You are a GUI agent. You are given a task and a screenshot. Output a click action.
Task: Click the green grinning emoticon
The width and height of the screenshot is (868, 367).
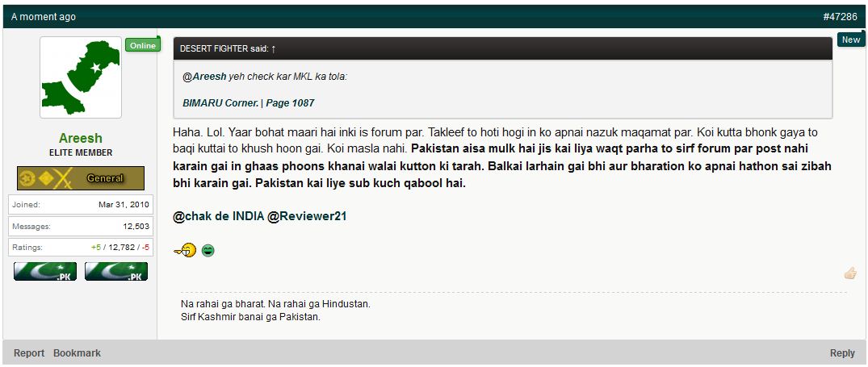(x=208, y=252)
